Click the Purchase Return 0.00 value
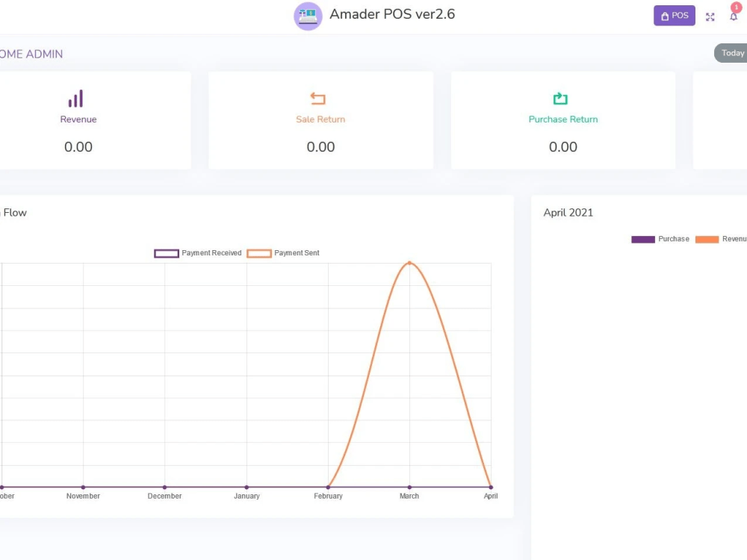Viewport: 747px width, 560px height. [563, 146]
